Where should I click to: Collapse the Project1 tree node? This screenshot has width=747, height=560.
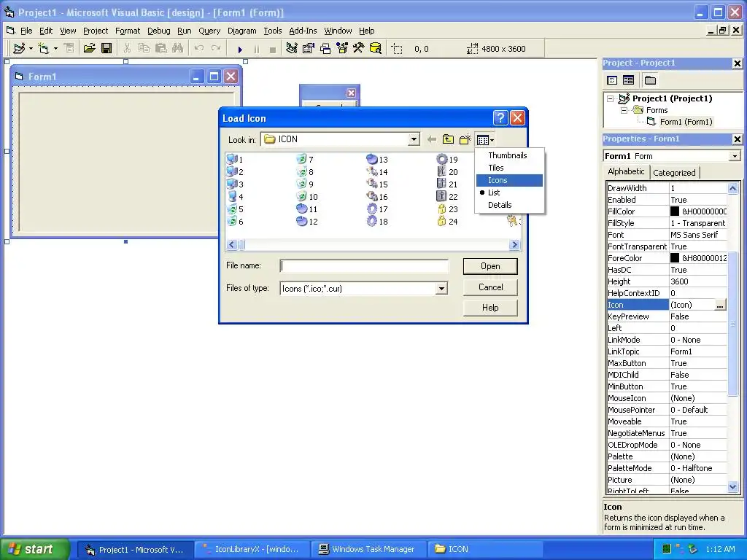click(611, 99)
